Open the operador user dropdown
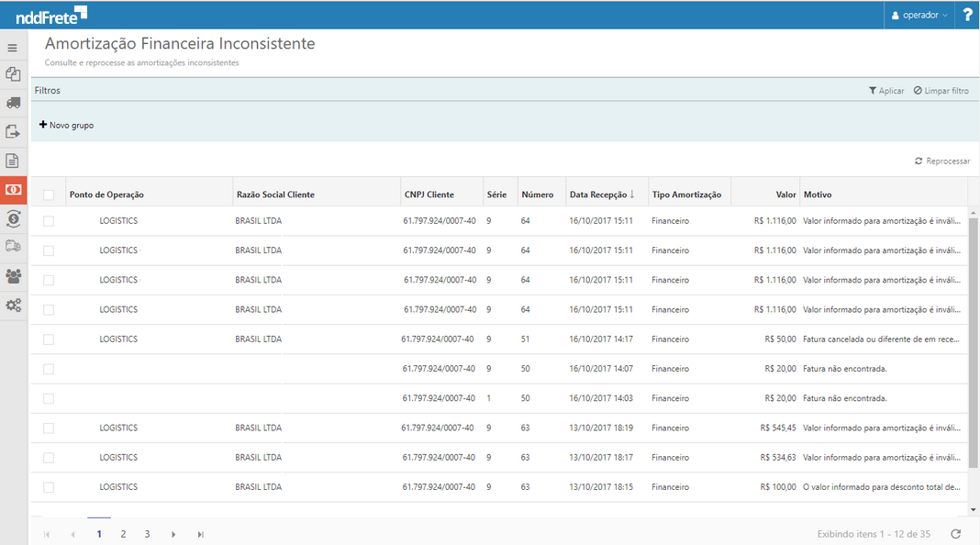This screenshot has width=980, height=545. click(x=920, y=15)
